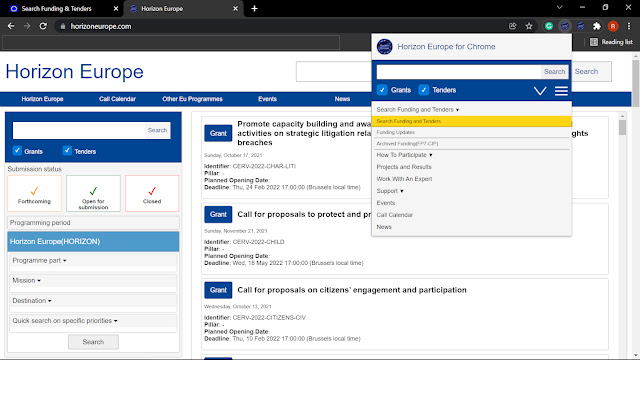Click the second Horizon Europe extension icon
The width and height of the screenshot is (640, 400).
pos(581,26)
